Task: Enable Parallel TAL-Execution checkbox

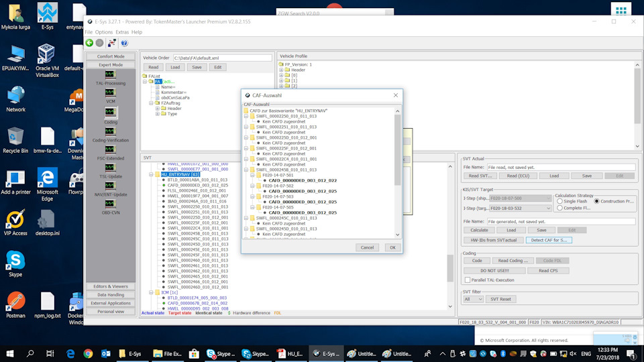Action: tap(468, 280)
